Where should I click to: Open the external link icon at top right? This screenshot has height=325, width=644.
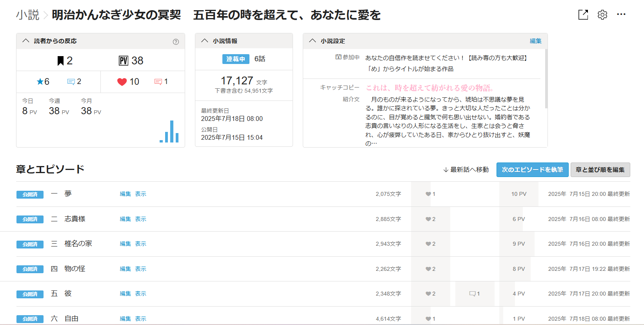(x=583, y=15)
